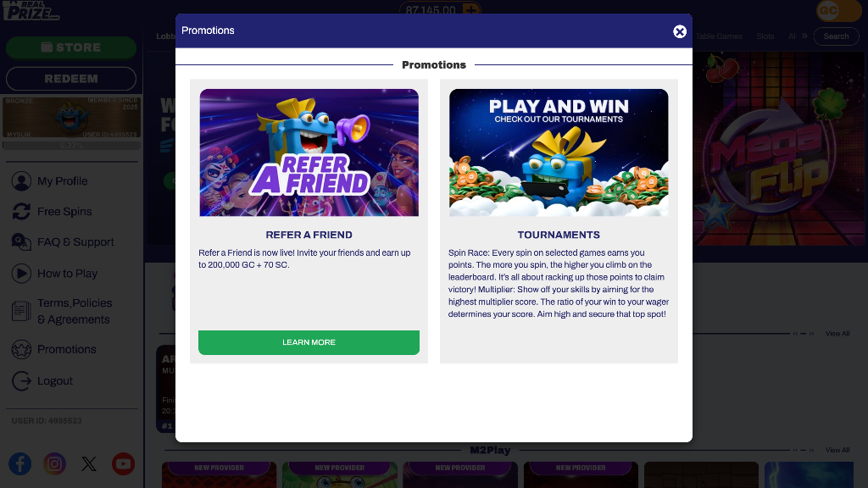
Task: Open Facebook social icon
Action: tap(20, 463)
